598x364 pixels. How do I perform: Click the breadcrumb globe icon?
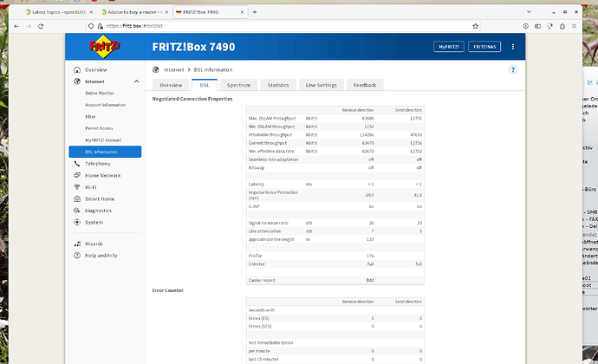point(156,70)
